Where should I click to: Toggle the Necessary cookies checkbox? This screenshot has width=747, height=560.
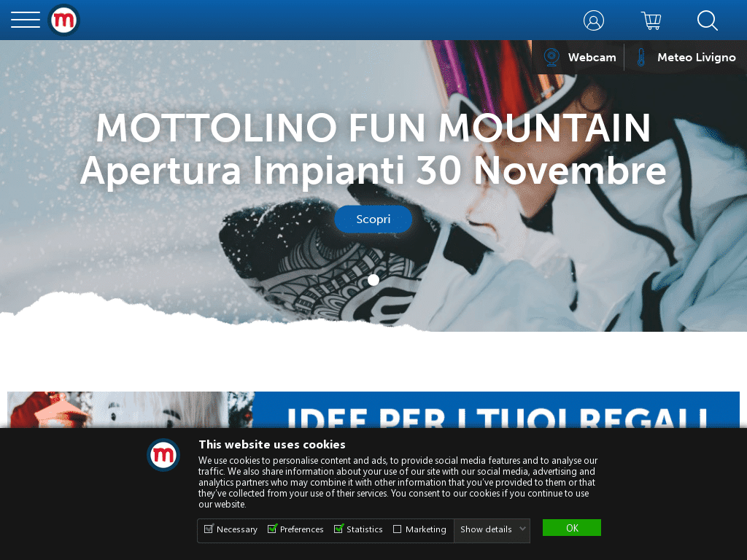(x=209, y=529)
